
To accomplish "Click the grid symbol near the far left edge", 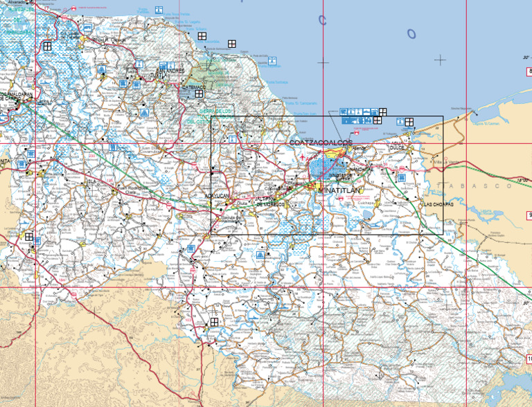I will coord(29,237).
